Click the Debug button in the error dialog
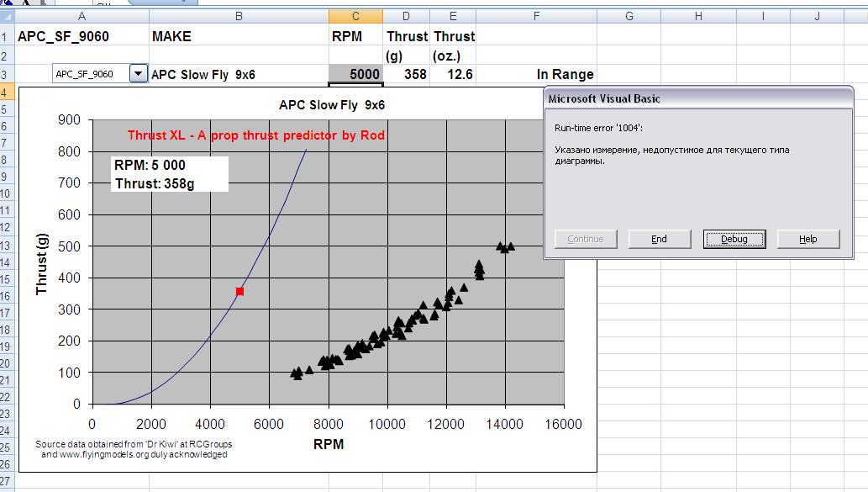This screenshot has height=492, width=868. click(x=734, y=239)
